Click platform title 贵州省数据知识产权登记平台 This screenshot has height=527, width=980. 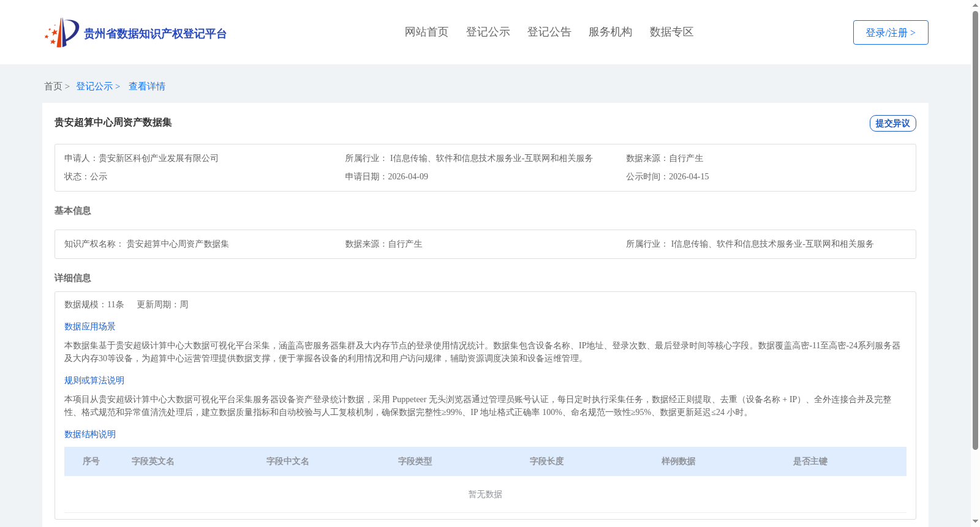click(x=155, y=34)
